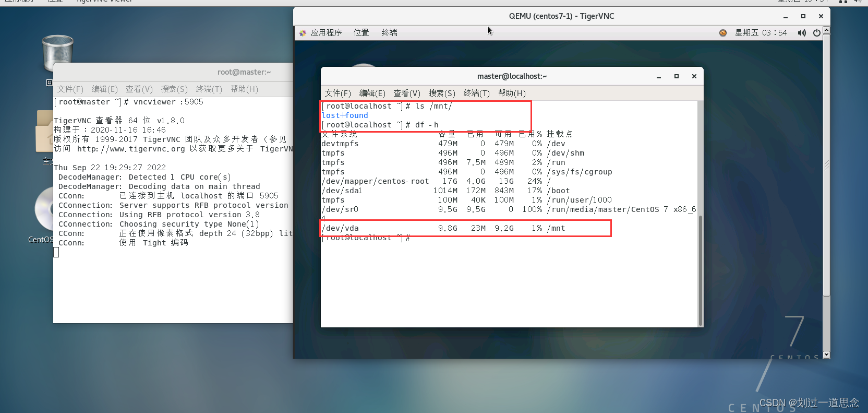Click the volume speaker icon in guest panel

(x=802, y=33)
